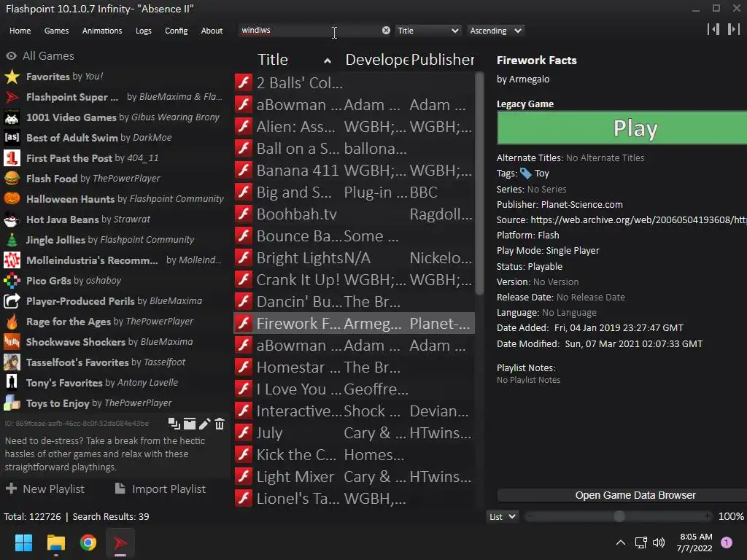Open the Logs tab

(x=144, y=31)
